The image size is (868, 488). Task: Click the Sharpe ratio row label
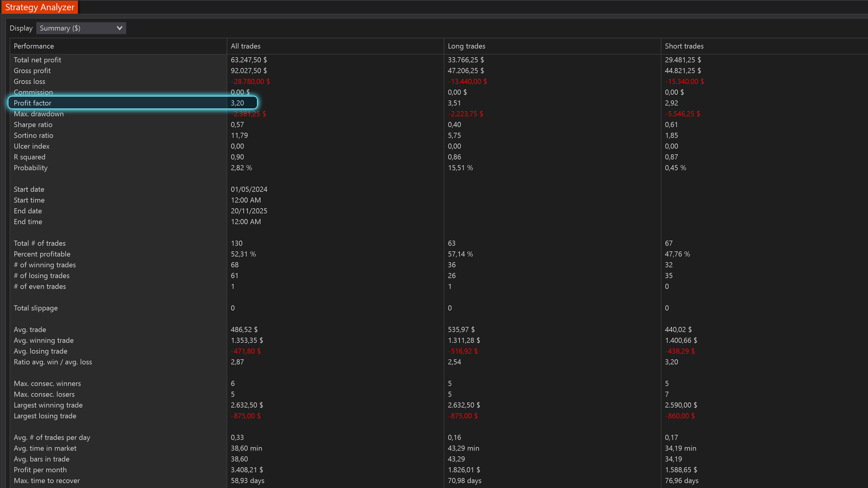pyautogui.click(x=33, y=125)
